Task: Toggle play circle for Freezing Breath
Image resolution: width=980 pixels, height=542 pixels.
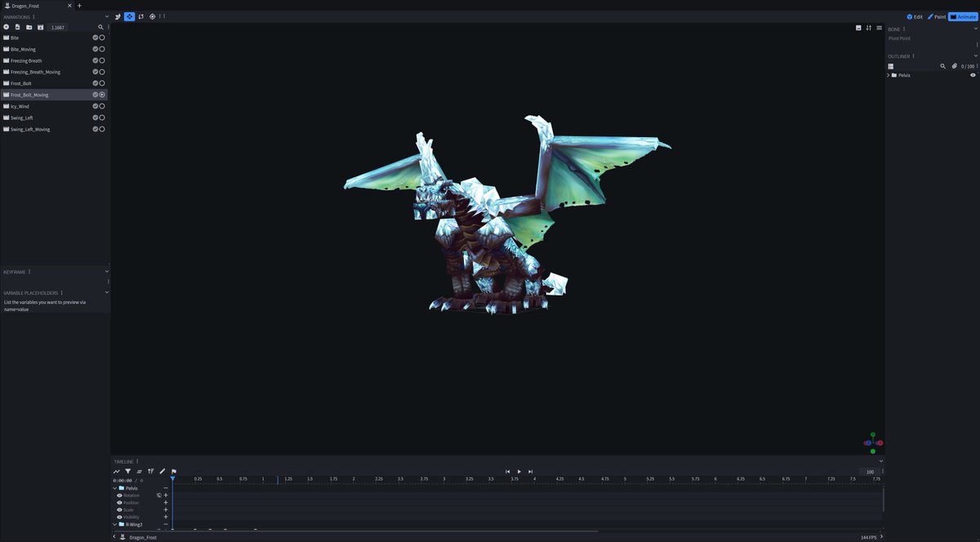Action: [x=102, y=60]
